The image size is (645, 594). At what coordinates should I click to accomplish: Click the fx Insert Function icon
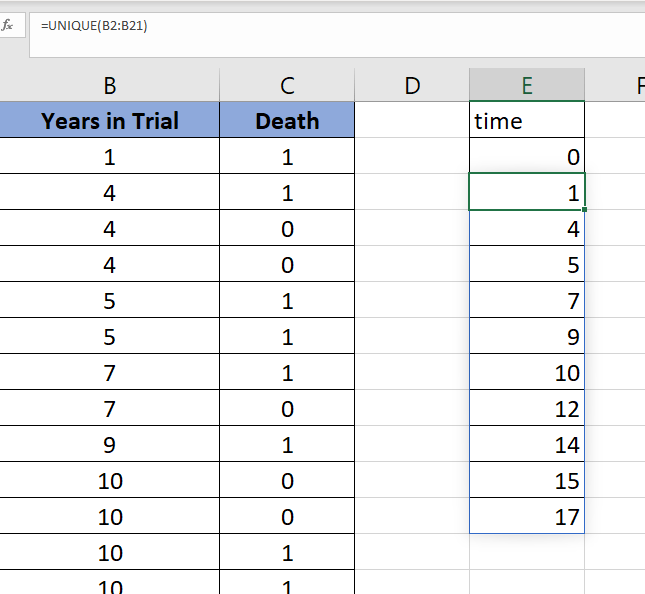click(x=8, y=26)
